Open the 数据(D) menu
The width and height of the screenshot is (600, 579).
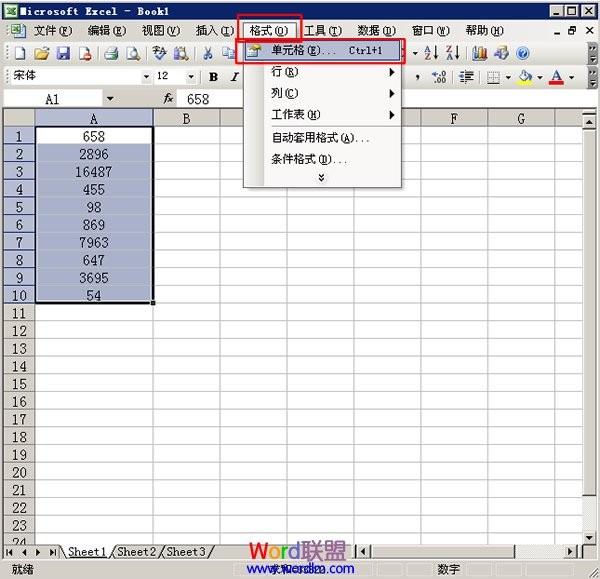(x=377, y=31)
